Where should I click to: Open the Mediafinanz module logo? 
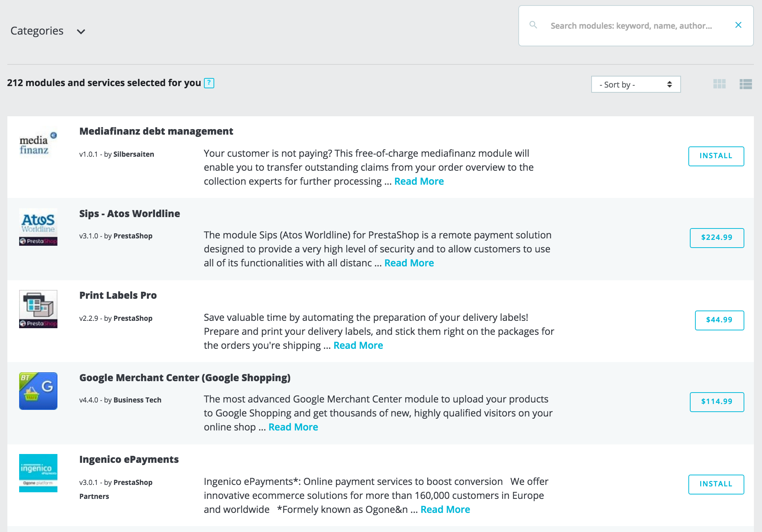click(x=38, y=144)
